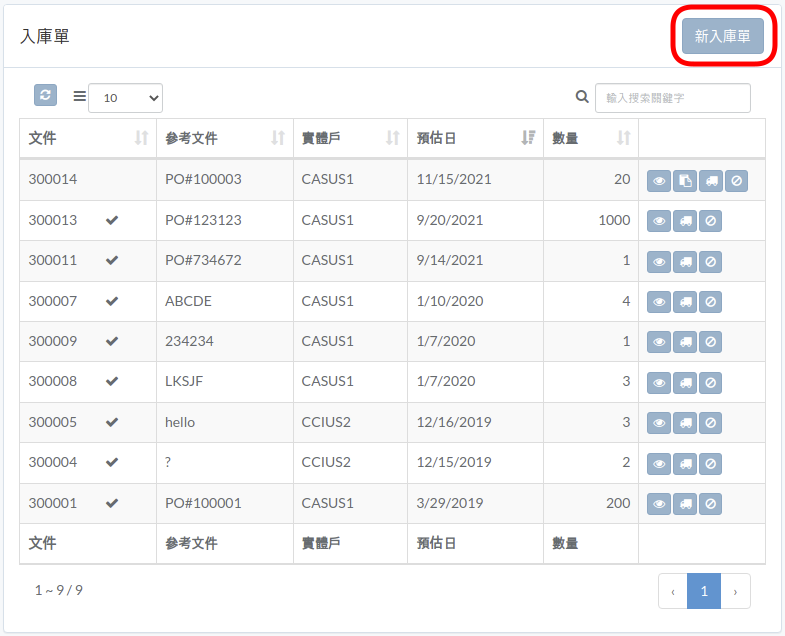View order 300001 with the eye icon
This screenshot has width=785, height=636.
pyautogui.click(x=659, y=504)
